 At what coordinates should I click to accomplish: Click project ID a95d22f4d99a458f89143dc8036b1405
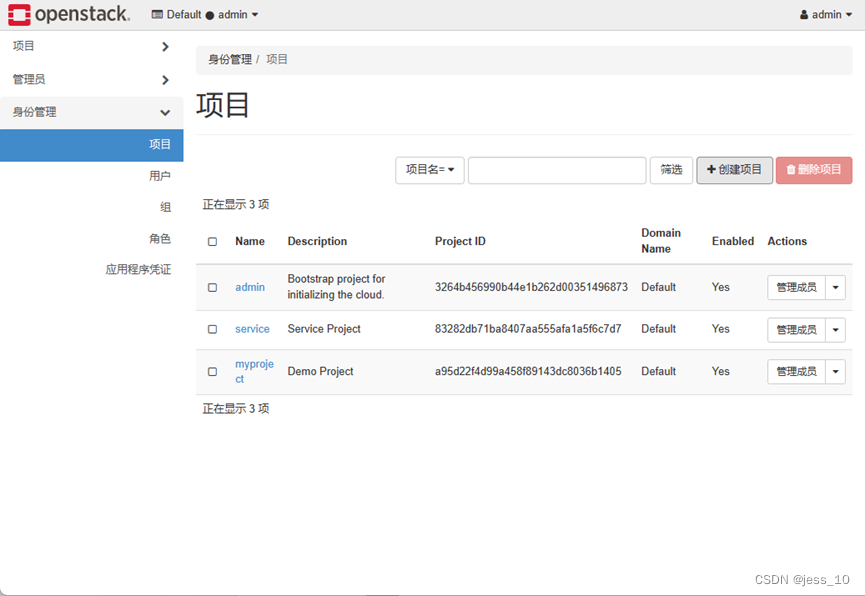pyautogui.click(x=528, y=372)
